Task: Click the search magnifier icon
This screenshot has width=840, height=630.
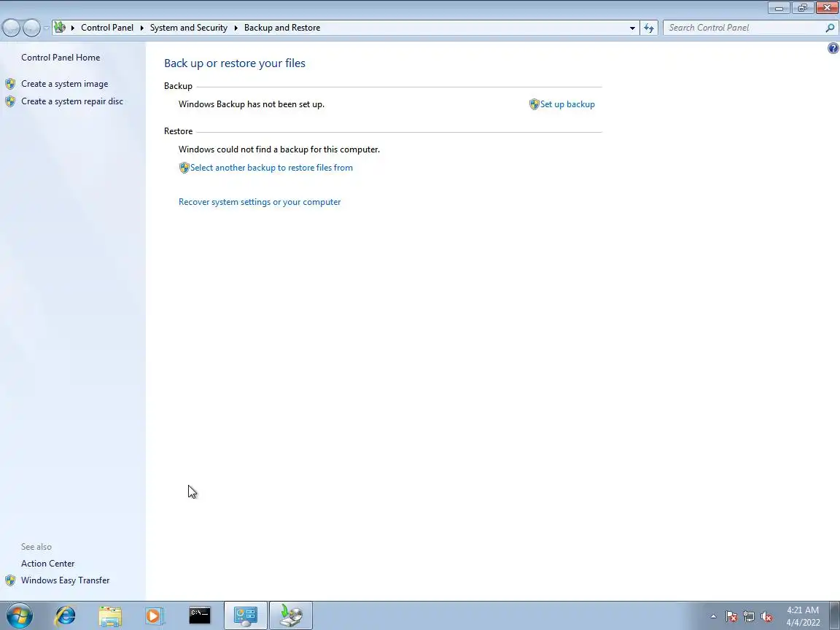Action: pyautogui.click(x=830, y=28)
